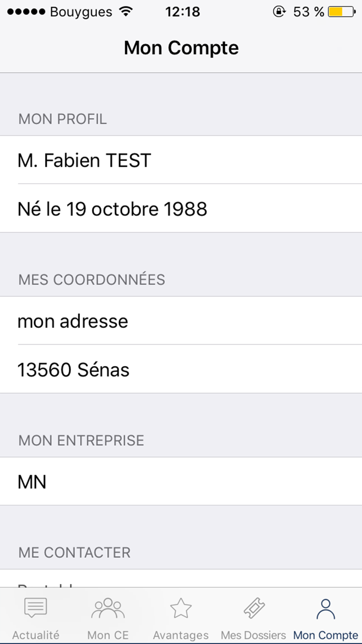Select the Mes Dossiers ticket icon
This screenshot has height=644, width=362.
(x=254, y=607)
